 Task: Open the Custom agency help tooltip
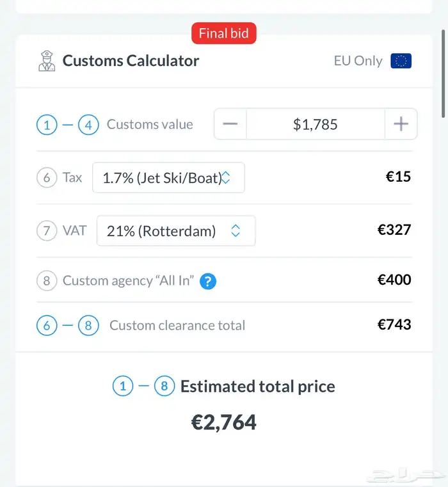coord(208,281)
